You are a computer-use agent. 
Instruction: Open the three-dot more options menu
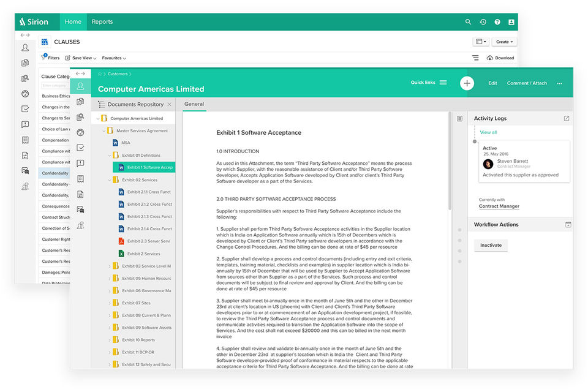click(559, 83)
